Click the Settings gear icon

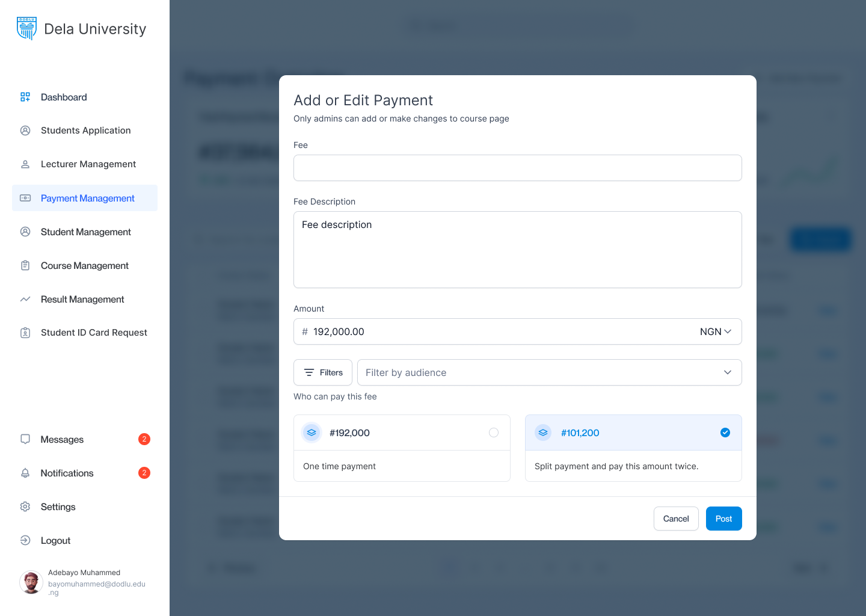click(25, 507)
